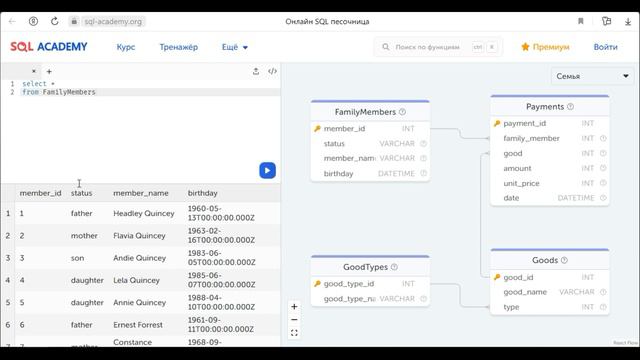Zoom out the schema diagram
The image size is (640, 360).
294,320
